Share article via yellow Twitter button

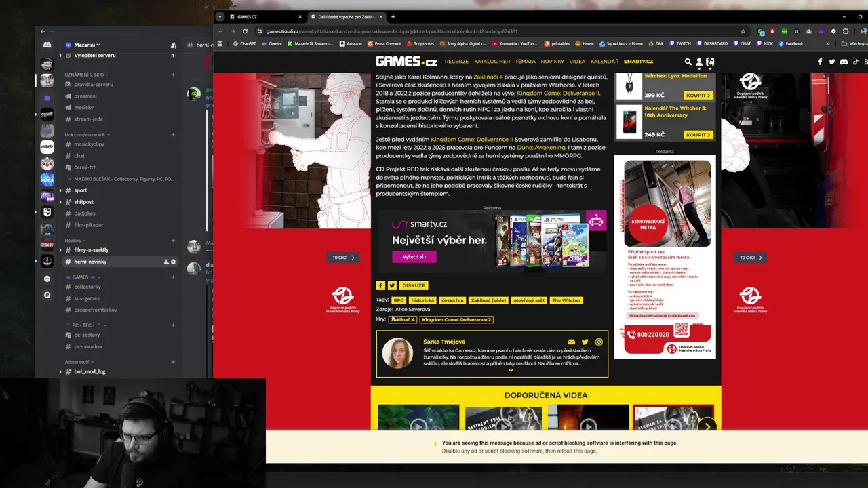click(x=392, y=285)
